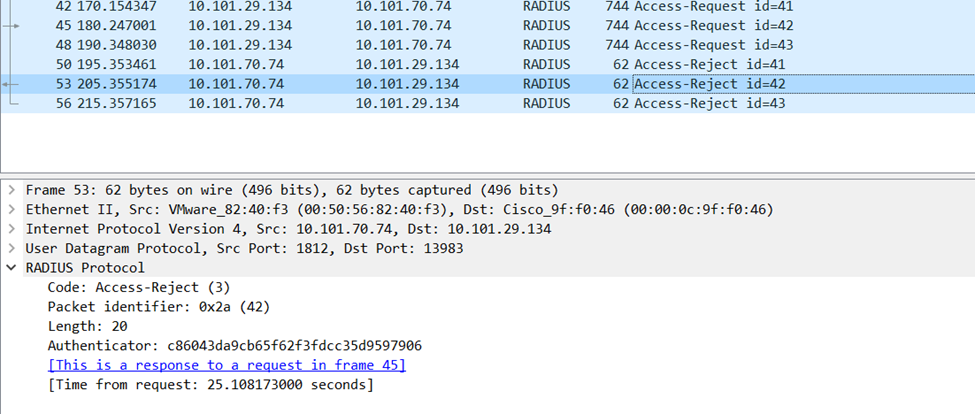
Task: Select the Time from request field
Action: tap(211, 385)
